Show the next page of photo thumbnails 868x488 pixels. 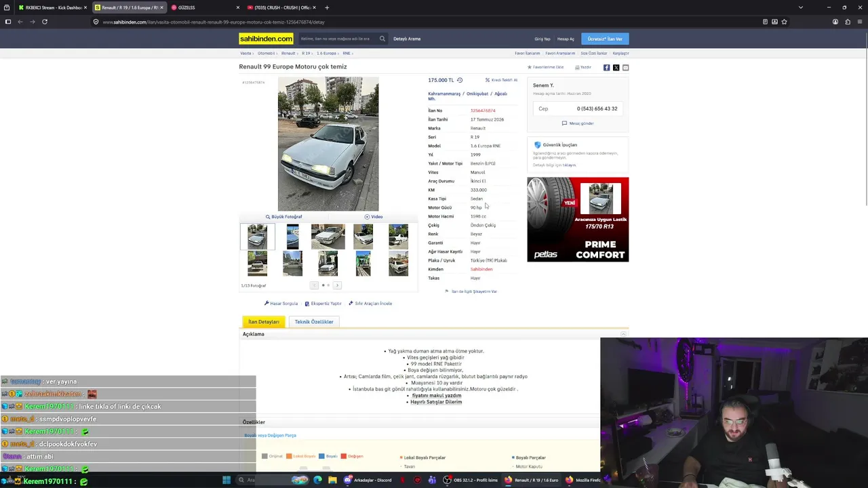point(337,285)
